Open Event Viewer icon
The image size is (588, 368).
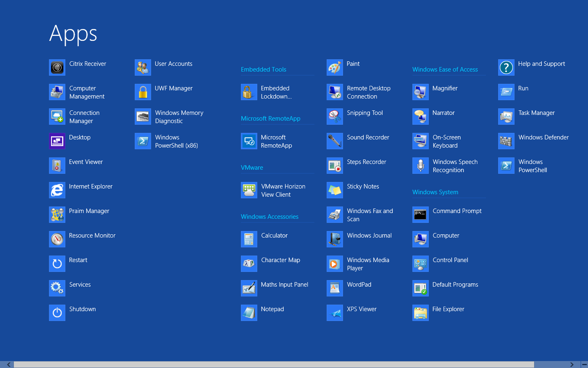pos(57,166)
